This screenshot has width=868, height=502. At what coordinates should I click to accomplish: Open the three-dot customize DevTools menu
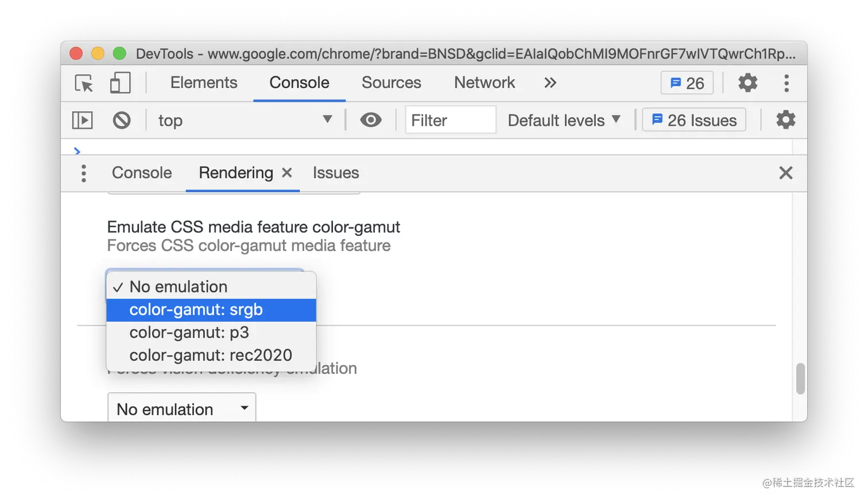786,83
